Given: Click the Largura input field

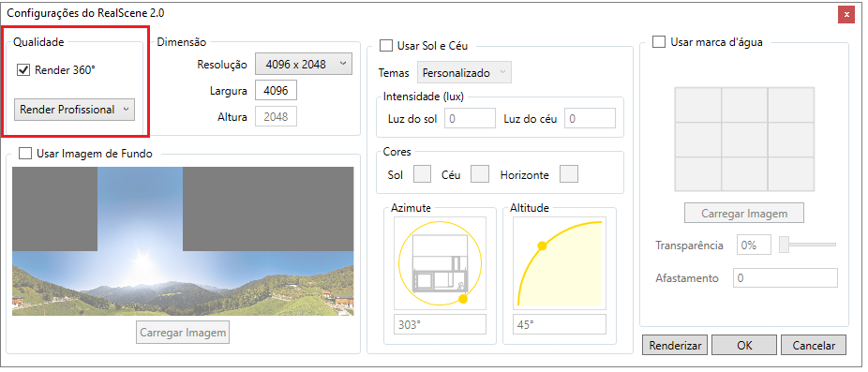Looking at the screenshot, I should [x=276, y=90].
